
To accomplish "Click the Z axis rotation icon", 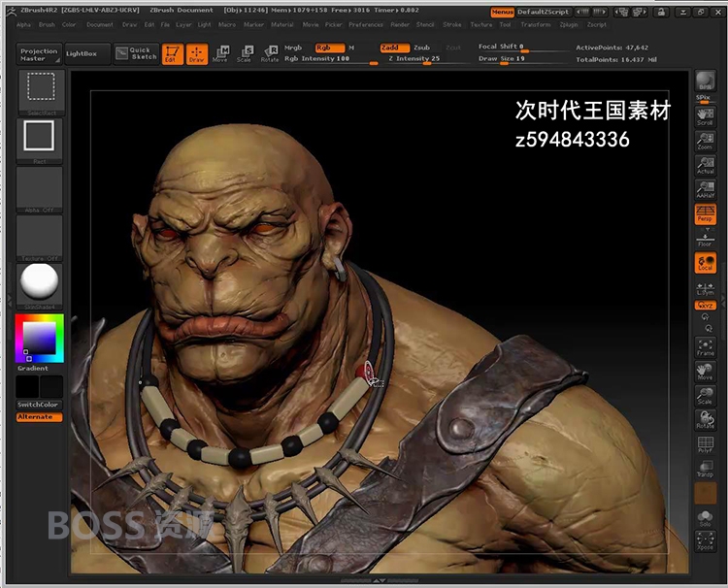I will pyautogui.click(x=708, y=328).
